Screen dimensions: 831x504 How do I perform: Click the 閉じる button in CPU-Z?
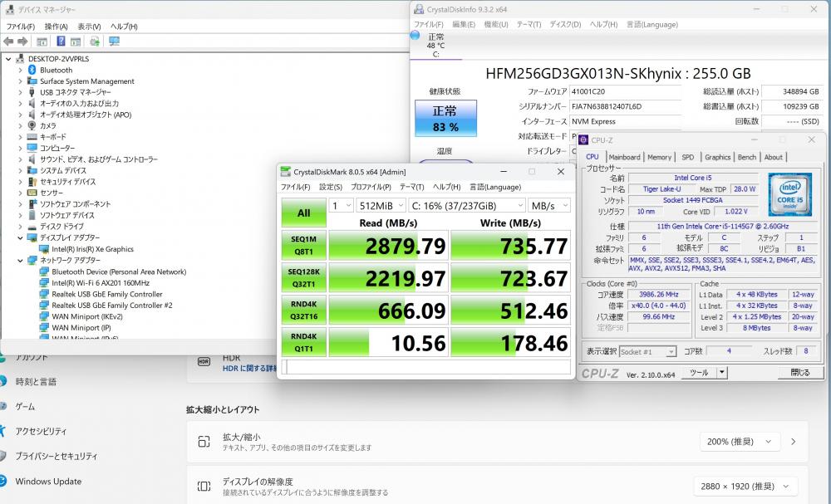(x=799, y=373)
